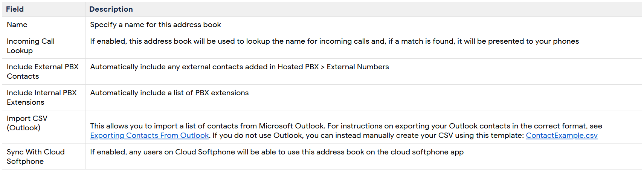Select the Name field cell
Screen dimensions: 644x171
click(44, 25)
